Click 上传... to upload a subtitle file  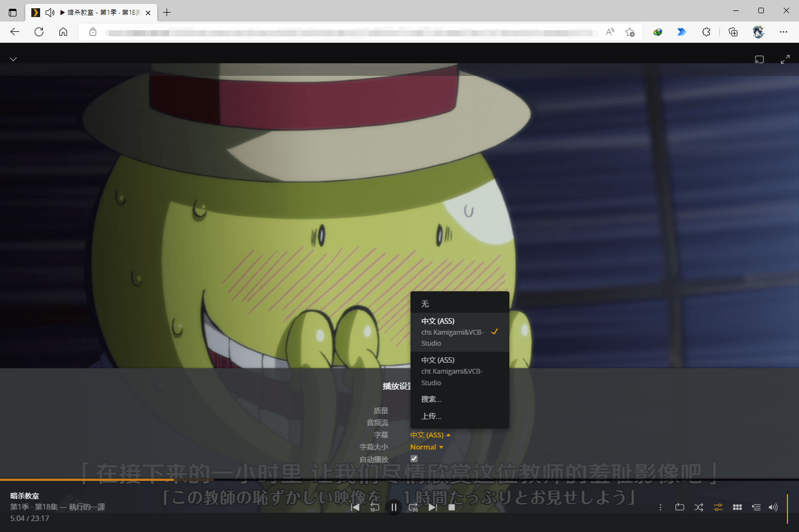(431, 416)
